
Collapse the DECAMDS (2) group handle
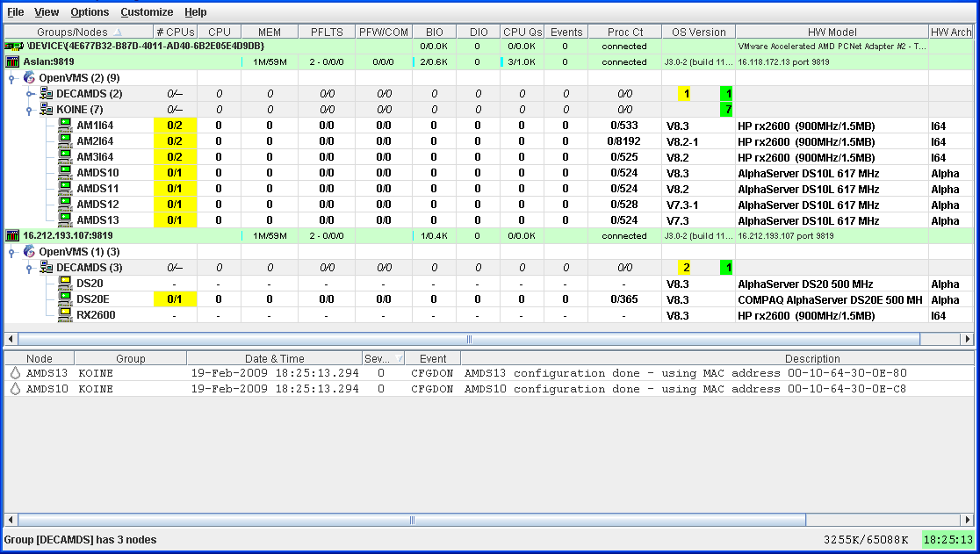coord(29,94)
